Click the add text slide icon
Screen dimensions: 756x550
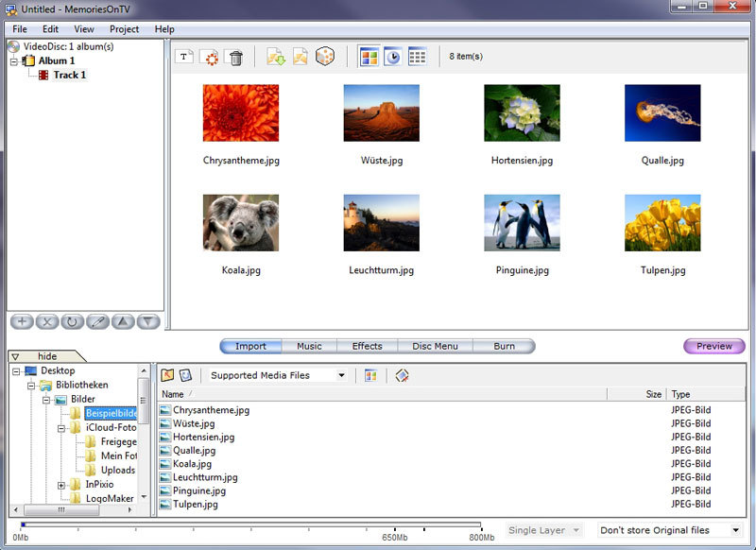point(185,58)
